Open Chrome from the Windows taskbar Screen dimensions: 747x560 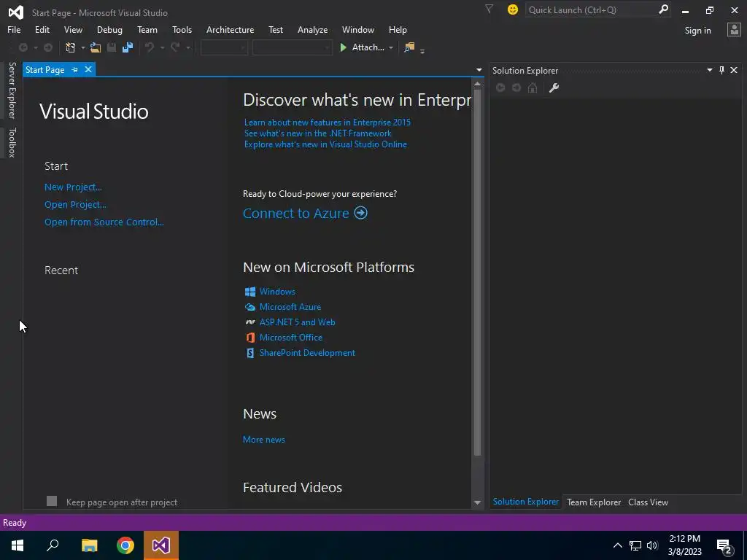pyautogui.click(x=125, y=545)
